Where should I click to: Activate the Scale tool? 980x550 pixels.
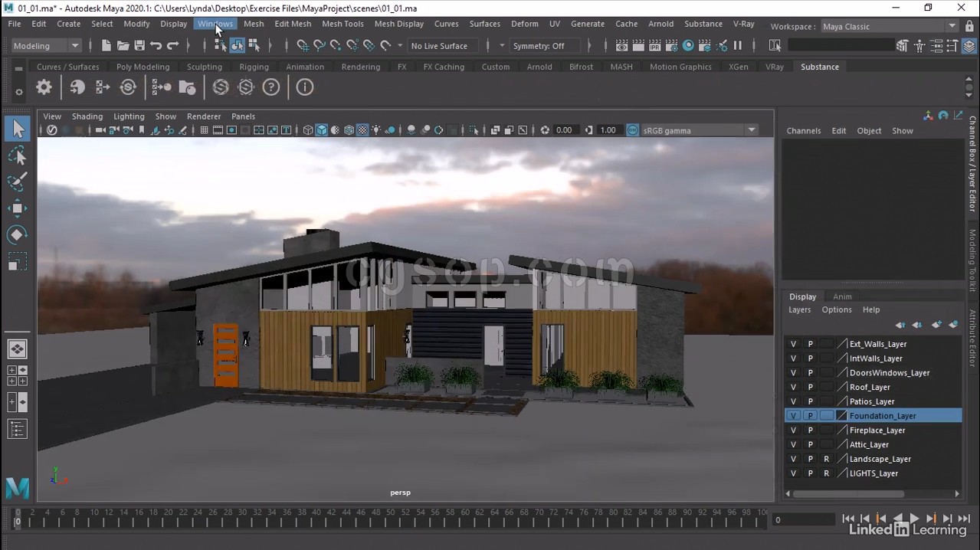coord(17,261)
